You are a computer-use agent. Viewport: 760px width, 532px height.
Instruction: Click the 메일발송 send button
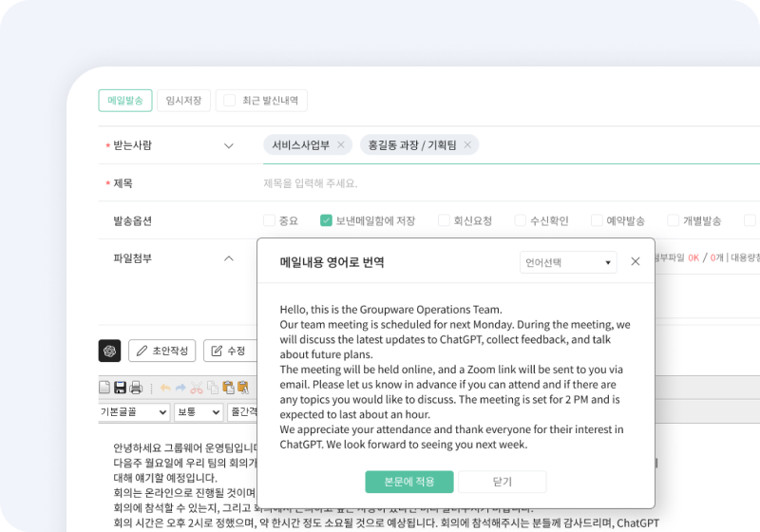click(x=125, y=101)
